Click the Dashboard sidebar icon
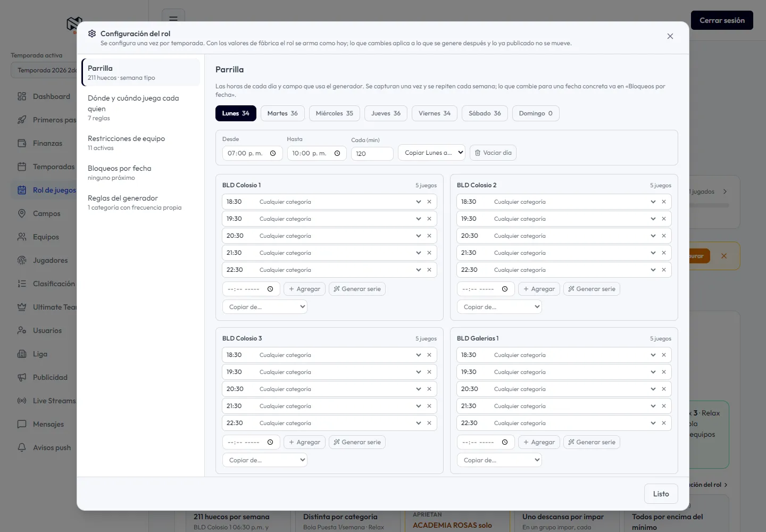 [22, 96]
